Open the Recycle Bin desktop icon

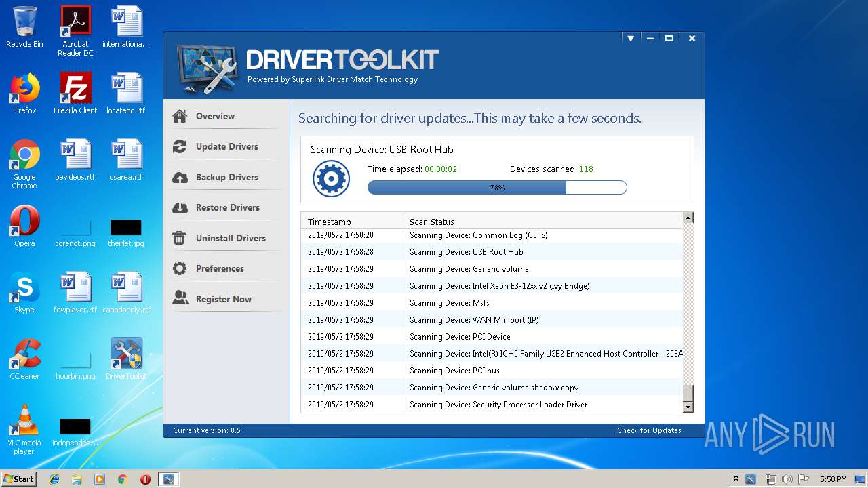pos(24,28)
